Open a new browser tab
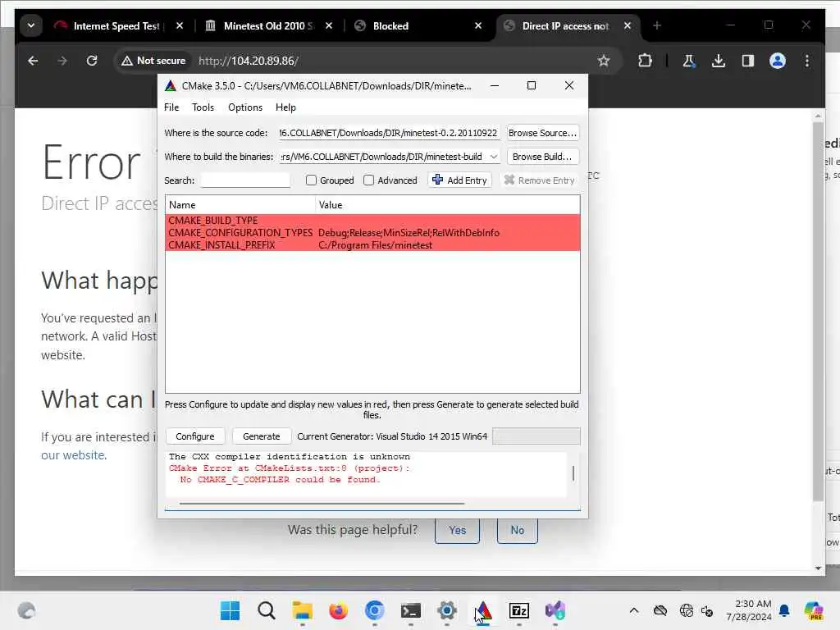The height and width of the screenshot is (630, 840). (x=657, y=25)
